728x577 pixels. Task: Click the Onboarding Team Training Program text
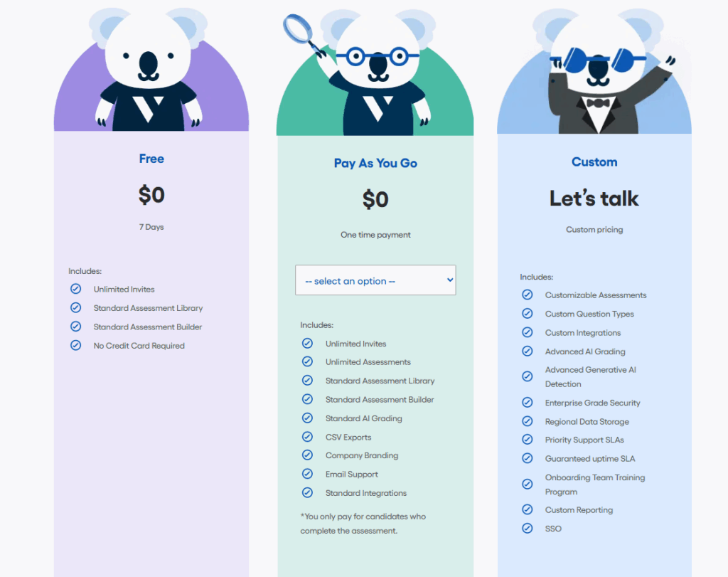[x=595, y=485]
